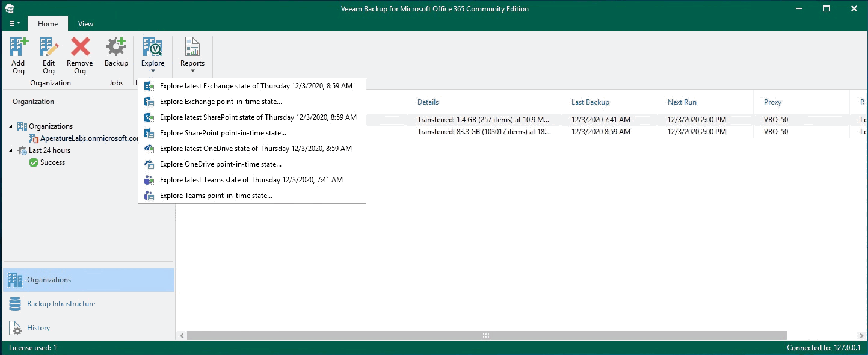Viewport: 868px width, 355px height.
Task: Click the Organizations pane icon at bottom left
Action: click(15, 280)
